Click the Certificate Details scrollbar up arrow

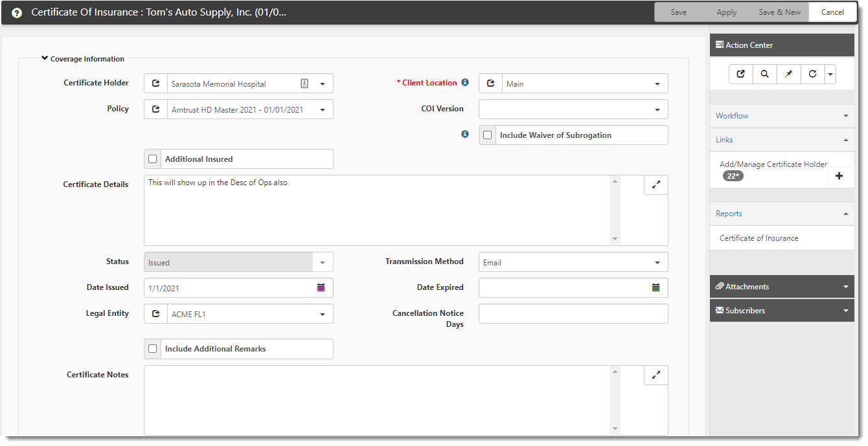click(615, 181)
